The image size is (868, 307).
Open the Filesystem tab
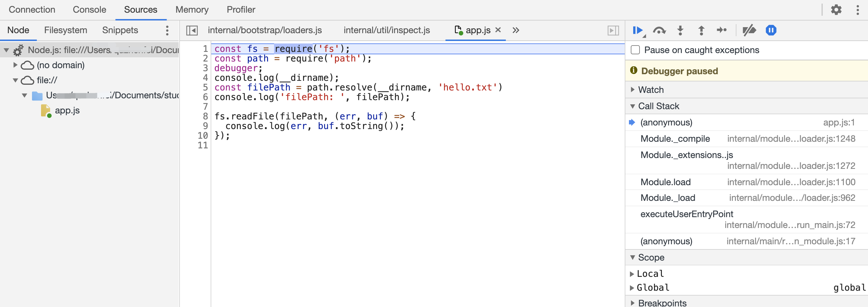point(66,30)
